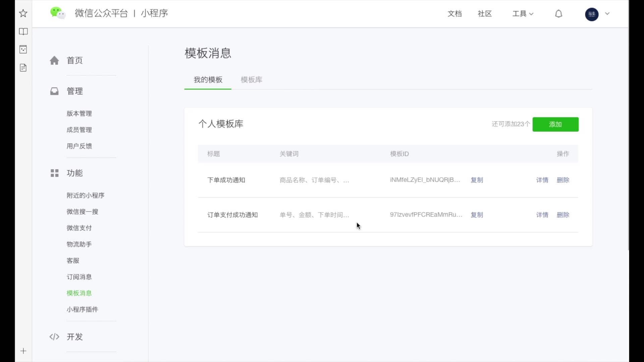This screenshot has height=362, width=644.
Task: Open the notification bell
Action: click(x=558, y=14)
